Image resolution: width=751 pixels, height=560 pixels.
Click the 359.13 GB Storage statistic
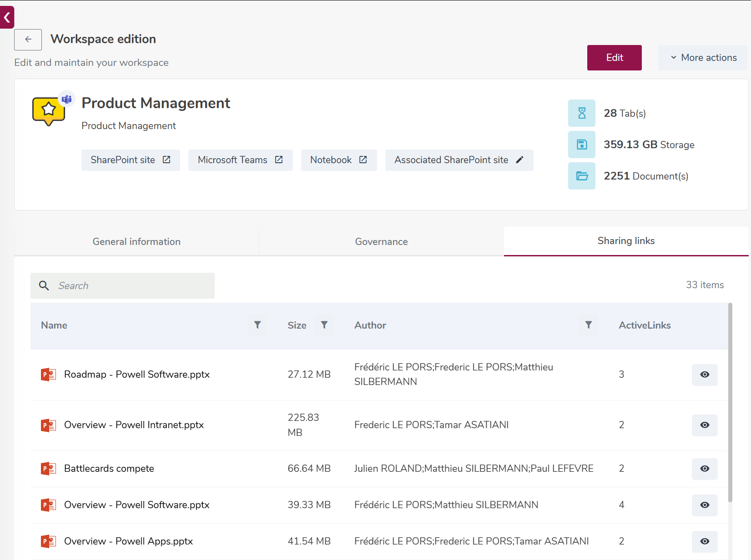click(x=649, y=145)
